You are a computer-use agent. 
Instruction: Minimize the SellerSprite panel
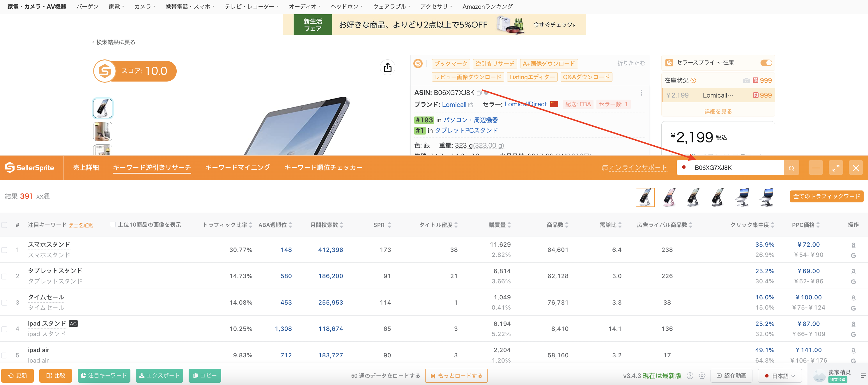click(816, 168)
